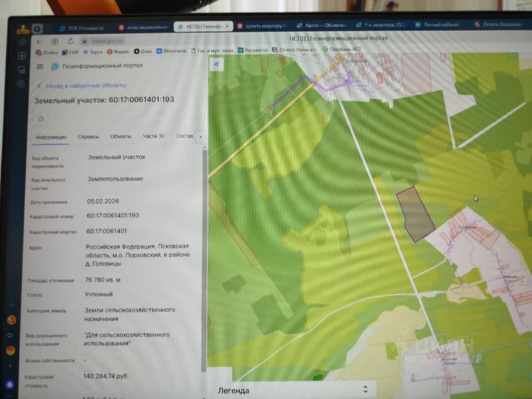Close the НСПД Геоинформационный портал tab
532x399 pixels.
[x=227, y=26]
